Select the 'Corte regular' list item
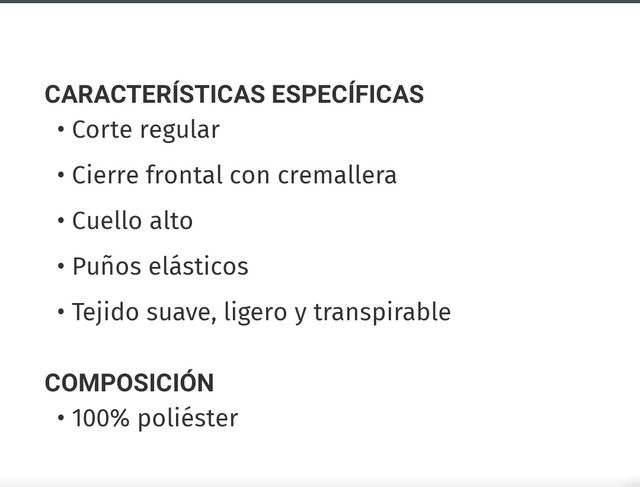 (145, 130)
